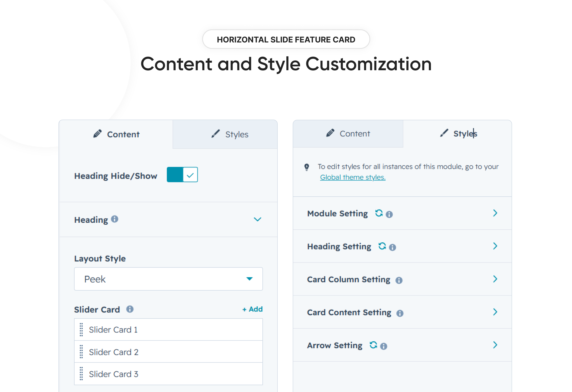Open Slider Card 2 item
Image resolution: width=572 pixels, height=392 pixels.
tap(169, 352)
